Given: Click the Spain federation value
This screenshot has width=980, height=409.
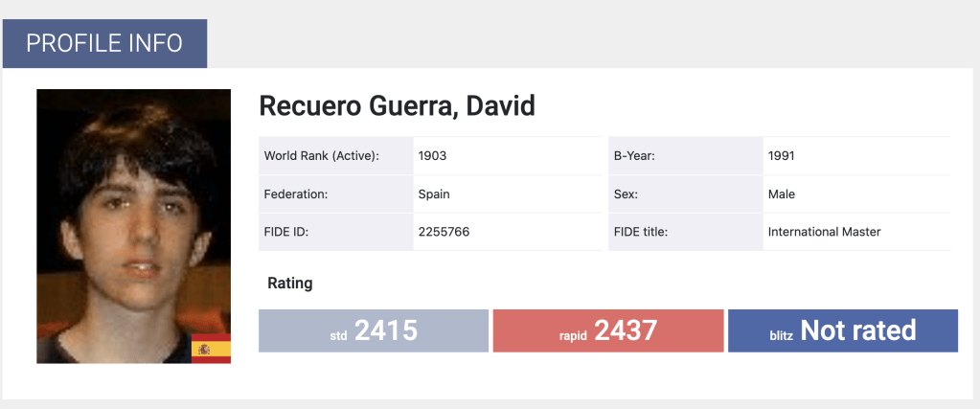Looking at the screenshot, I should click(434, 194).
